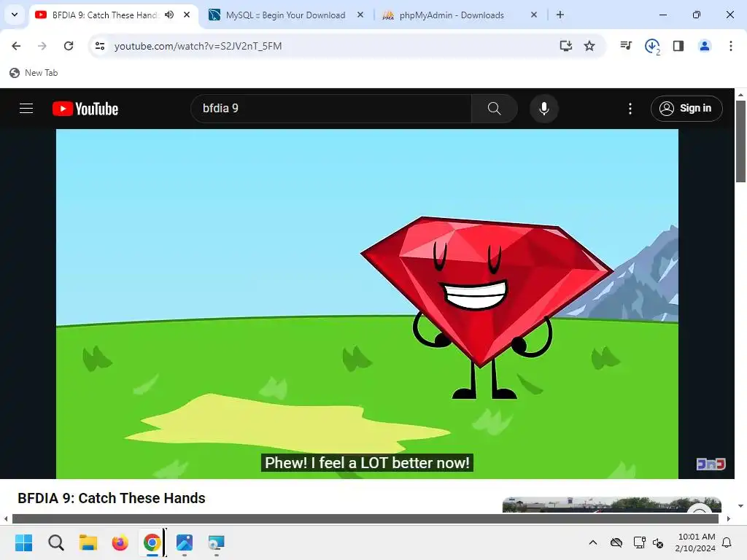Close the phpMyAdmin Downloads tab

pos(533,15)
